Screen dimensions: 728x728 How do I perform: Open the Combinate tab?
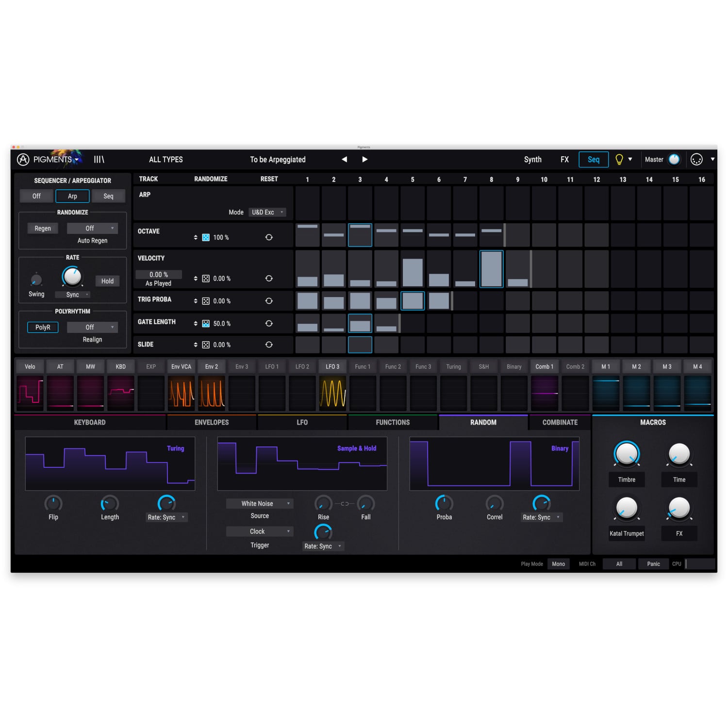[560, 422]
